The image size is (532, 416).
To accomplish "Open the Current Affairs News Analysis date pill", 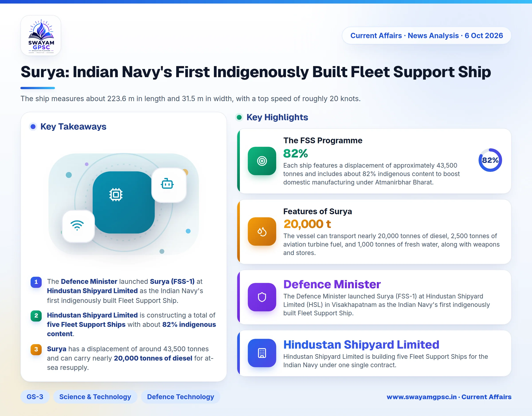I will (x=426, y=35).
